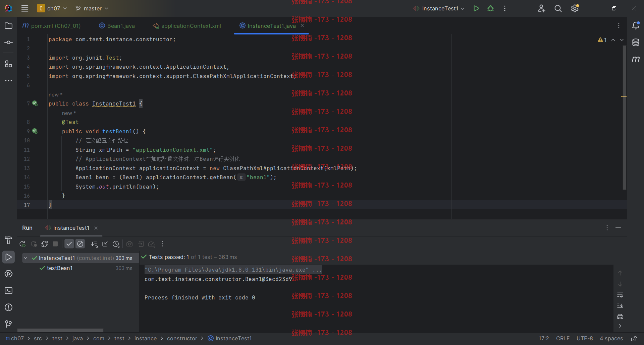Open more run actions in title bar

tap(505, 8)
